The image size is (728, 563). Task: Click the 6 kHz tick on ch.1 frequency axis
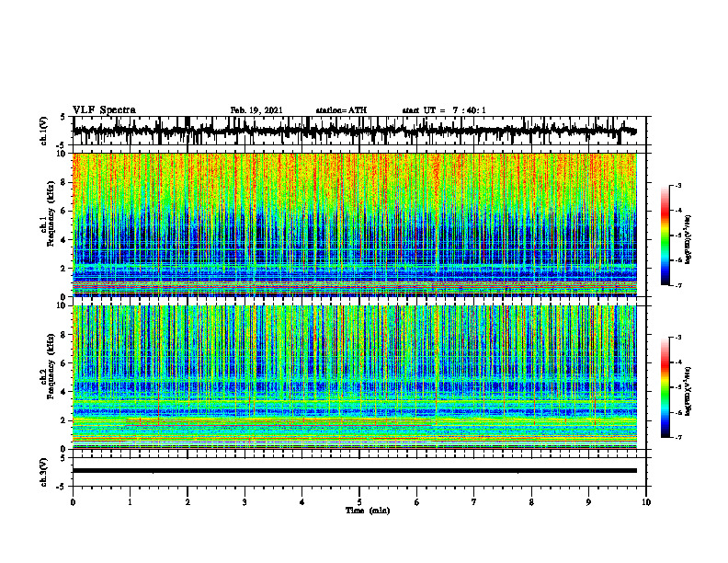tap(65, 212)
